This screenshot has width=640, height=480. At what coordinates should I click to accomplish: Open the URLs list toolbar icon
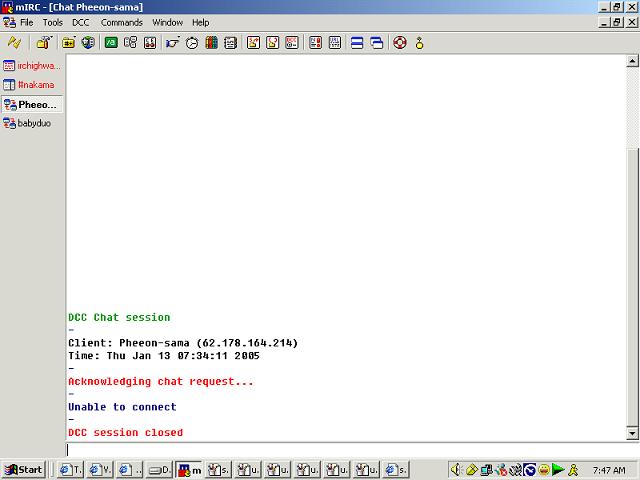[335, 42]
